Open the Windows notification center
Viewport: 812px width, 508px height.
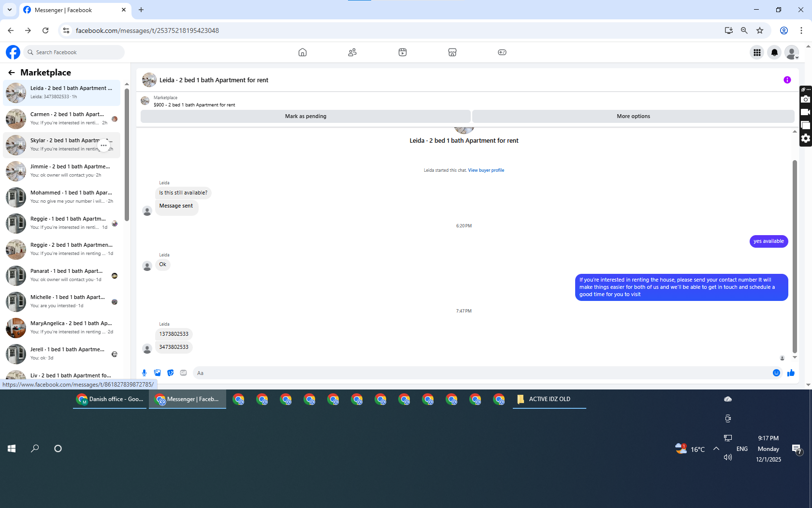tap(797, 449)
